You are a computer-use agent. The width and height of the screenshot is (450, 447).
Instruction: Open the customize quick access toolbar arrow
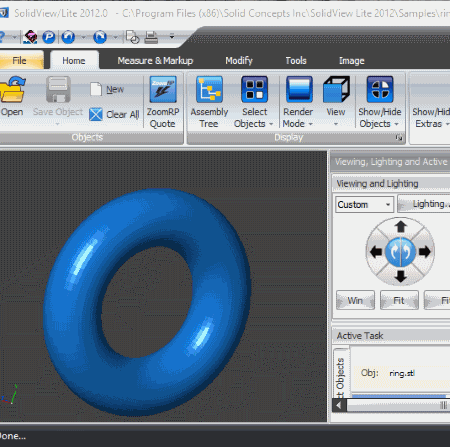(172, 36)
